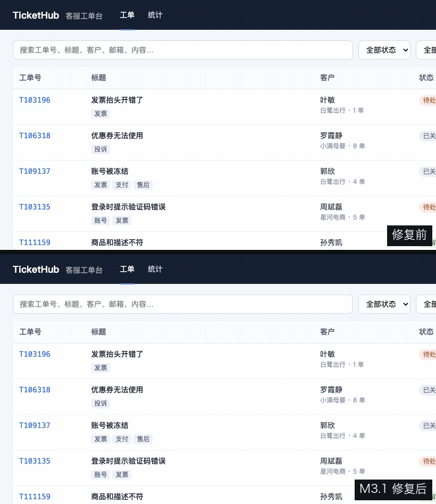Select title 发票抬头开错了 in the 修复后 panel

(117, 354)
